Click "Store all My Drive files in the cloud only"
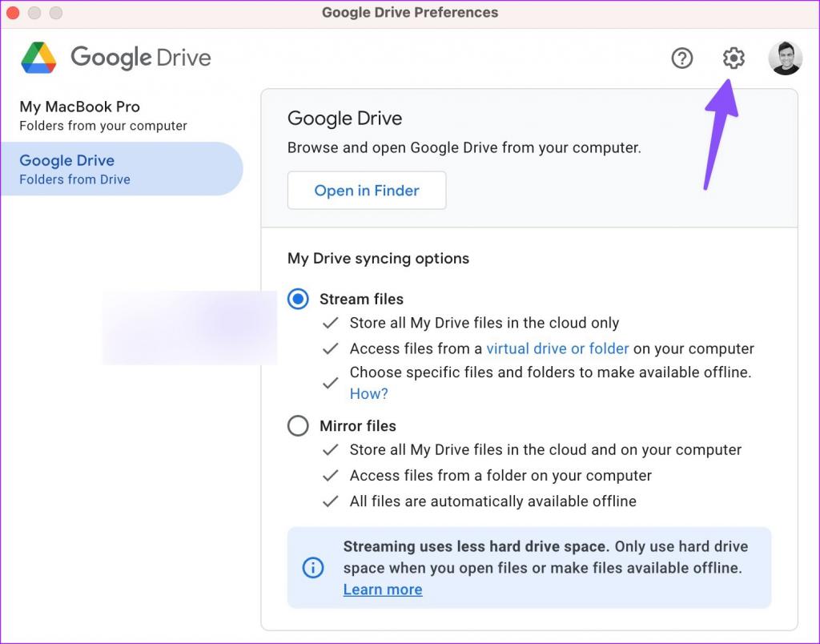The height and width of the screenshot is (644, 820). point(484,323)
